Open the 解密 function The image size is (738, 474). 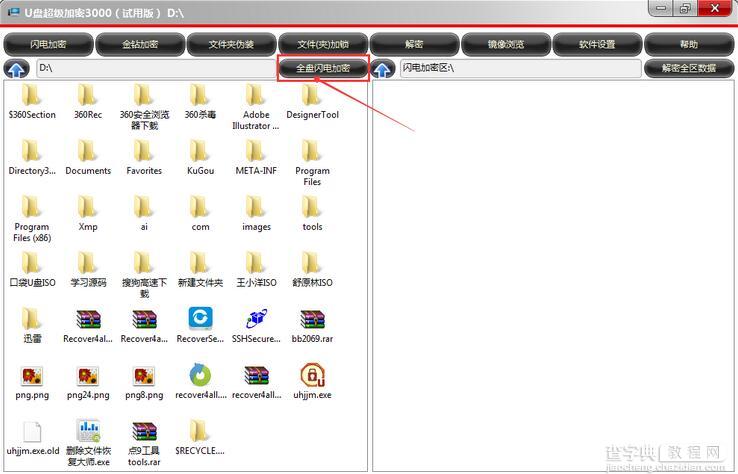coord(414,44)
